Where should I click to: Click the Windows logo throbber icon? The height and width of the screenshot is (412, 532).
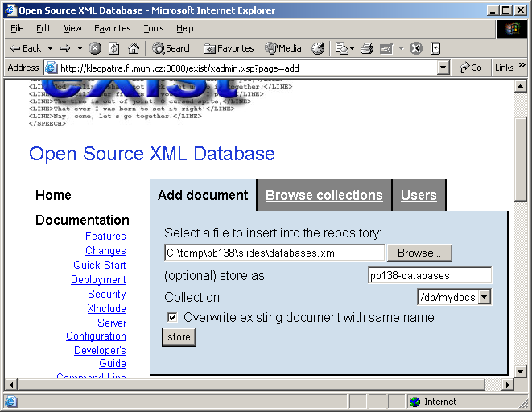pyautogui.click(x=512, y=29)
